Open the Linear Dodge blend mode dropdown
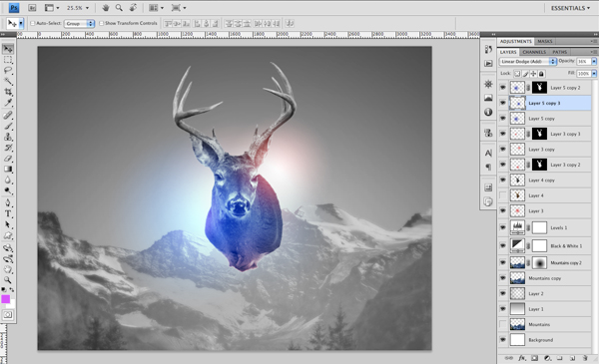The height and width of the screenshot is (364, 599). click(x=527, y=62)
